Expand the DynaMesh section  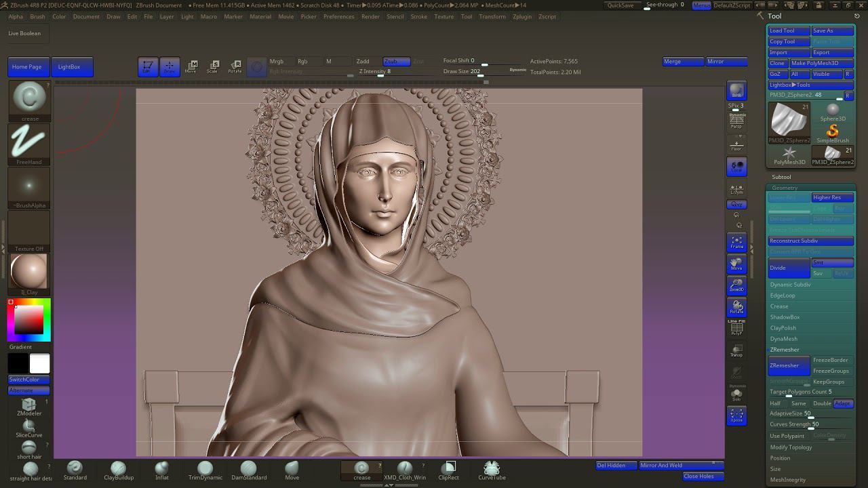[783, 339]
